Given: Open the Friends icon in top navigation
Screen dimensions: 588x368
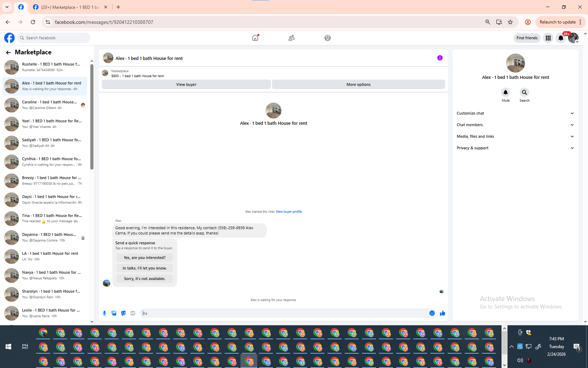Looking at the screenshot, I should coord(292,38).
